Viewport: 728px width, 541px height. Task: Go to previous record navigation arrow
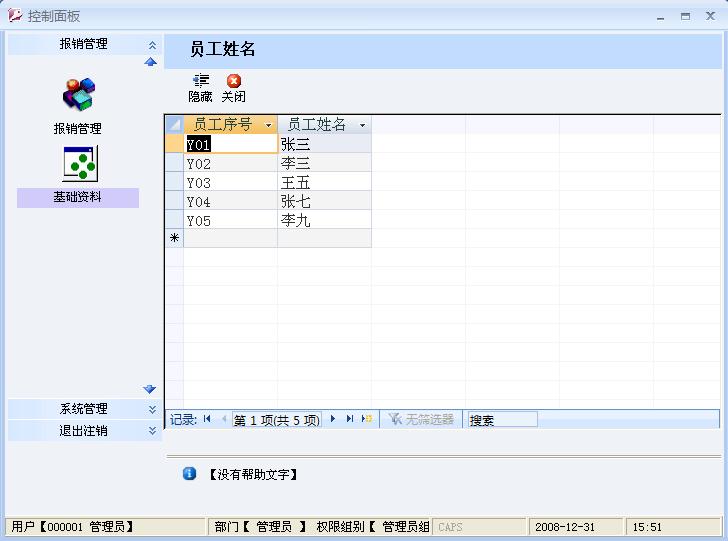click(224, 419)
